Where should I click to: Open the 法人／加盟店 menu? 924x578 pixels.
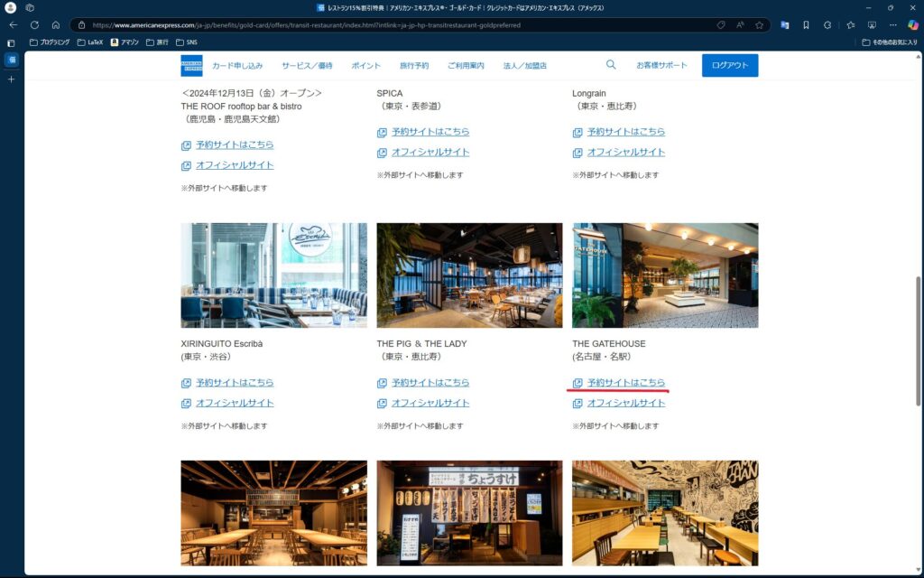[524, 65]
